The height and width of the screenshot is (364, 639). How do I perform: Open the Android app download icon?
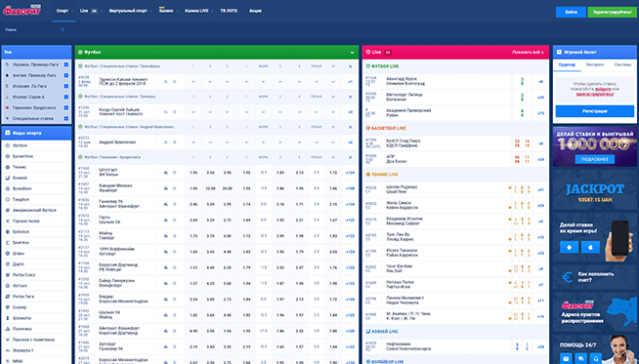(x=569, y=247)
